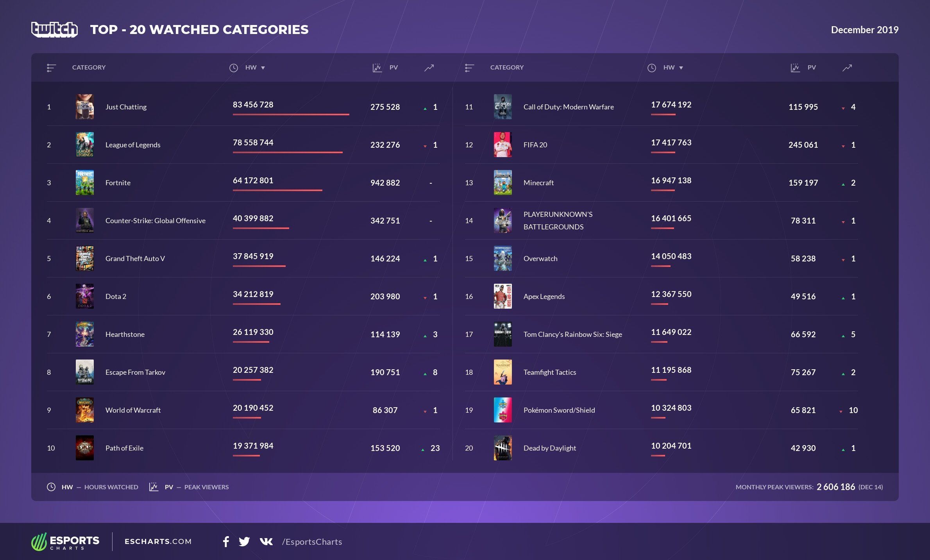The width and height of the screenshot is (930, 560).
Task: Click the sort icon next to right CATEGORY header
Action: (469, 67)
